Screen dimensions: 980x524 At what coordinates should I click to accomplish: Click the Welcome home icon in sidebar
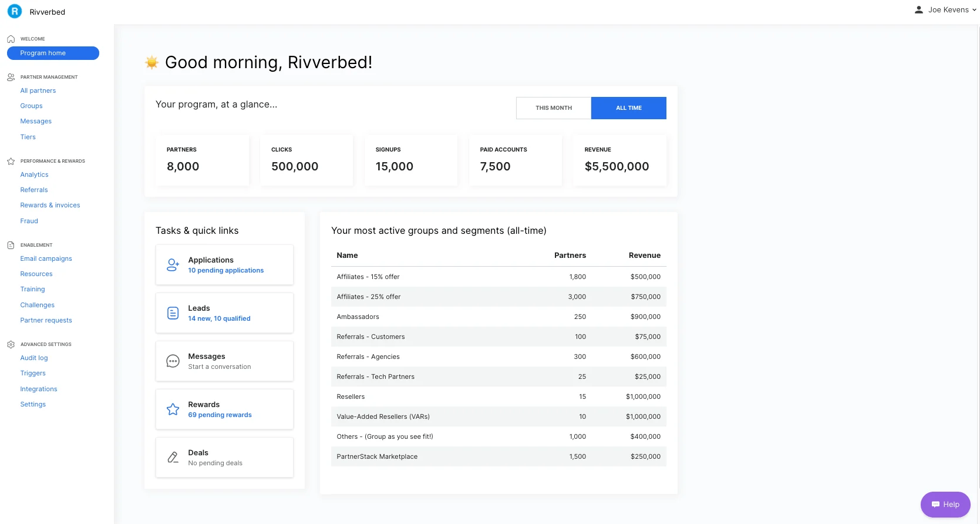point(11,39)
